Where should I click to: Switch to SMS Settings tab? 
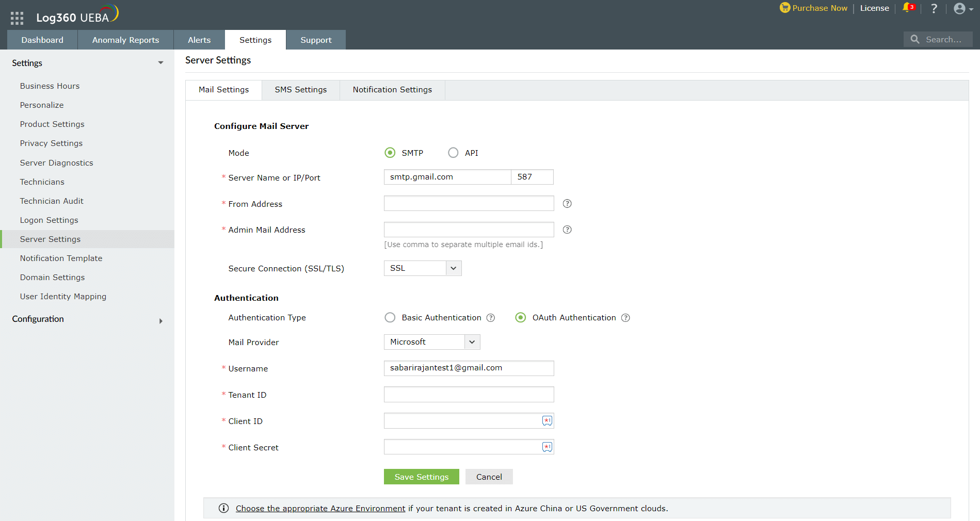click(301, 90)
